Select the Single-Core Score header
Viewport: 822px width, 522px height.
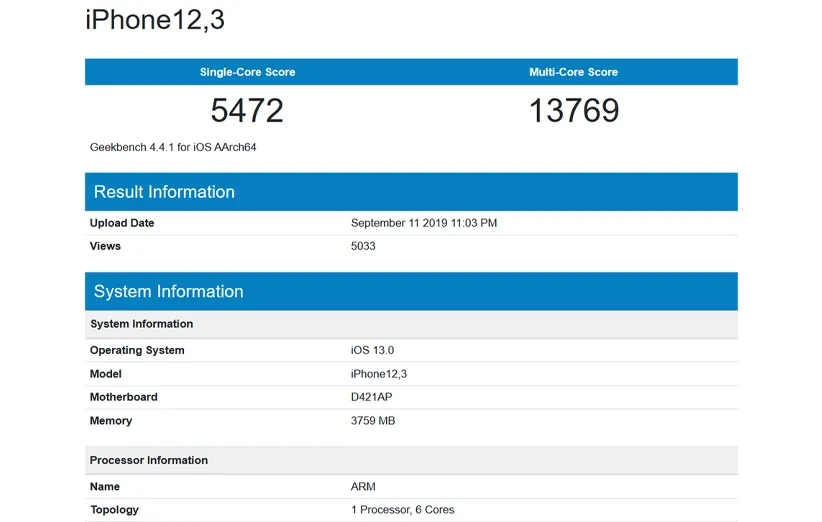coord(247,72)
